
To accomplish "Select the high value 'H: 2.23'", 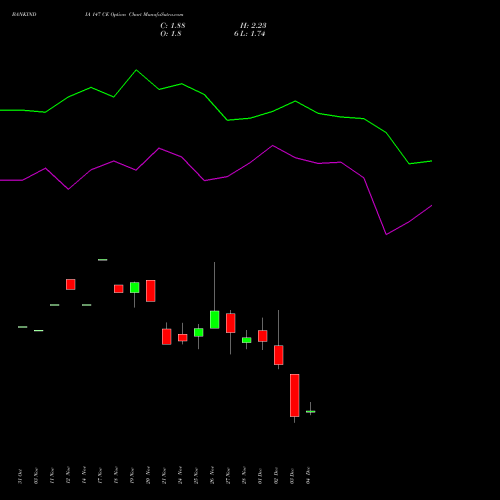I will point(253,26).
